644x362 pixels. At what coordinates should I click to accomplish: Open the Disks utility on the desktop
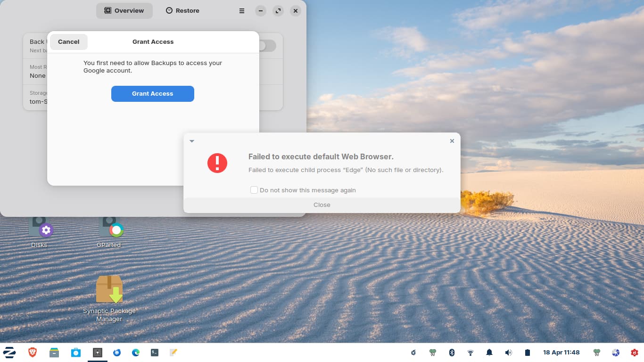39,231
